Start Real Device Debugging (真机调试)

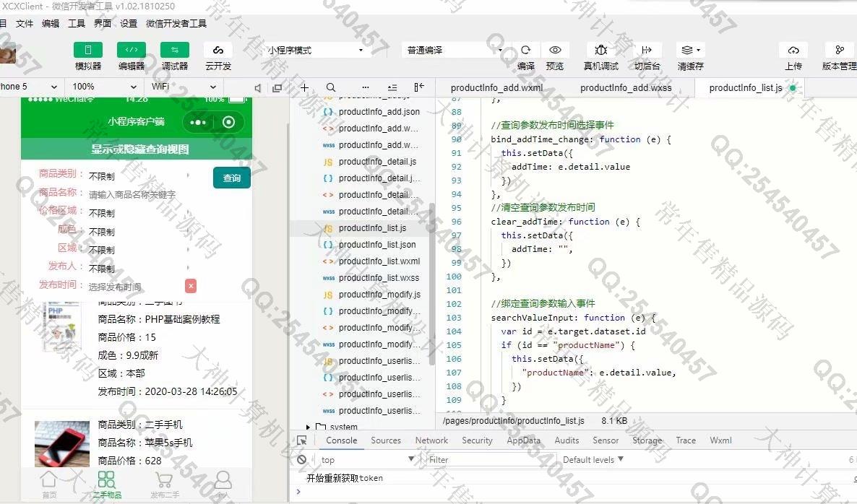tap(600, 50)
